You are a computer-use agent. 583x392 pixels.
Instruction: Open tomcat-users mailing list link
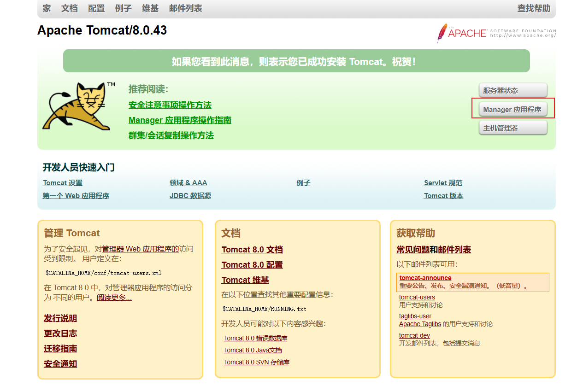tap(417, 297)
